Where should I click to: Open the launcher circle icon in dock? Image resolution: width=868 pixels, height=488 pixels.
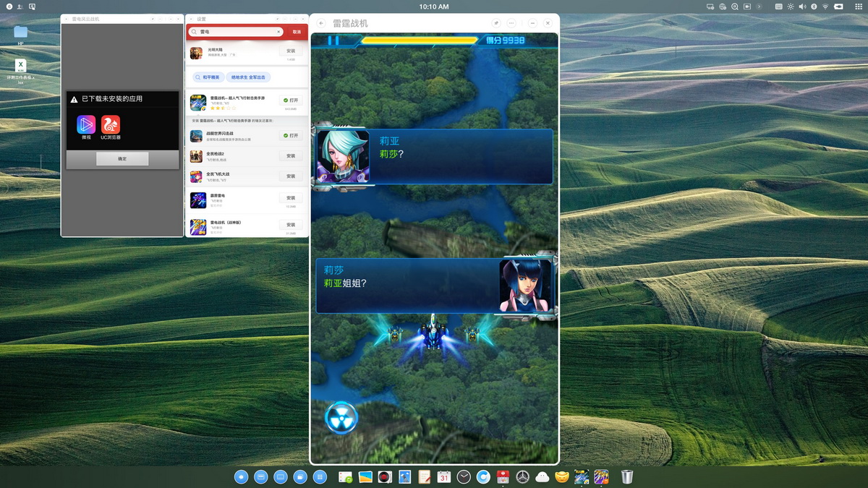pos(242,477)
